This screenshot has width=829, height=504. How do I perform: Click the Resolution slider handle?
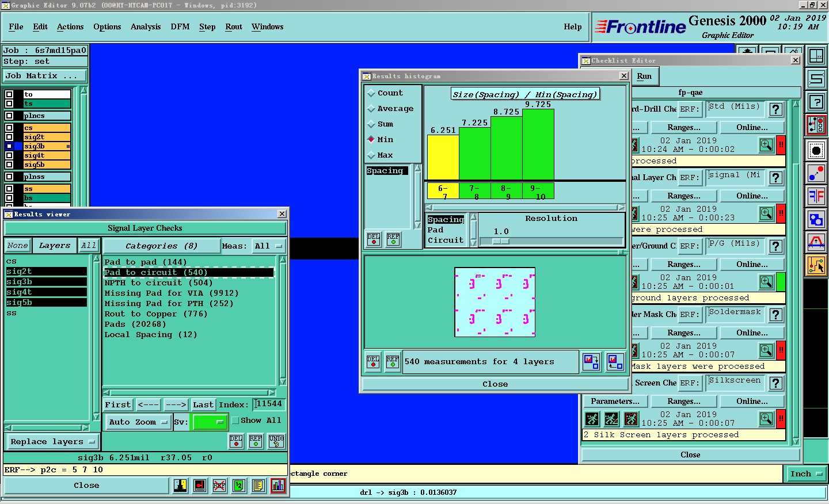click(x=502, y=242)
